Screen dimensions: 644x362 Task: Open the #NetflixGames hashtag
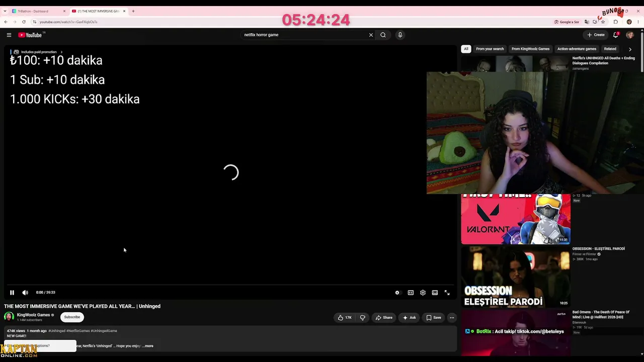click(78, 331)
